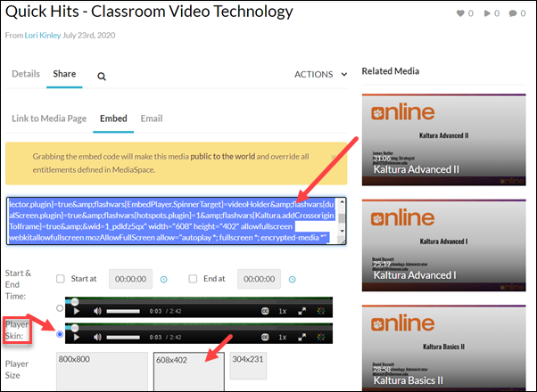The width and height of the screenshot is (537, 392).
Task: Open Kaltura Advanced II related video
Action: (443, 140)
